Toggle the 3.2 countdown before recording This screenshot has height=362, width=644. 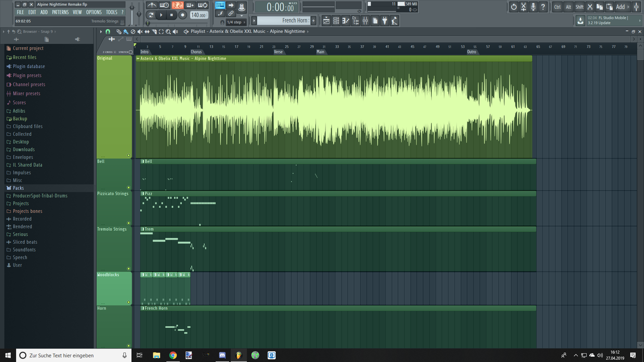178,5
